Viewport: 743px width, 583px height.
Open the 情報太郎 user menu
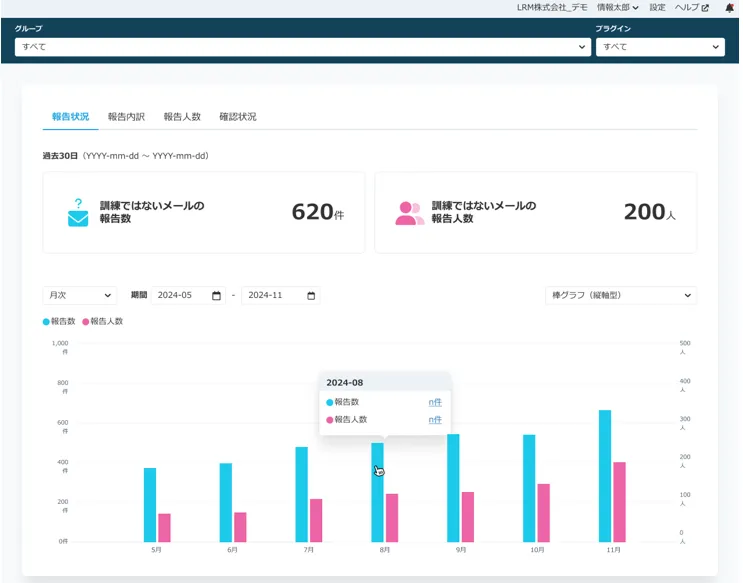(617, 7)
